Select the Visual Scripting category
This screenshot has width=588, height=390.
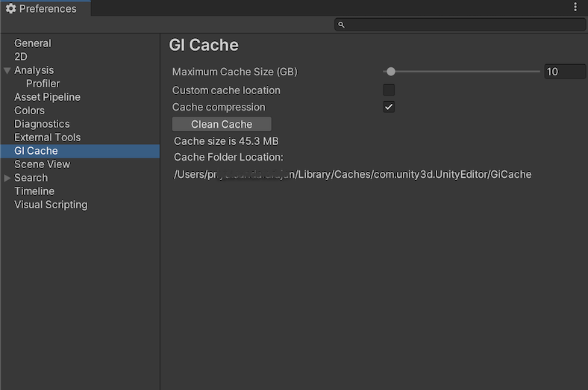coord(51,205)
